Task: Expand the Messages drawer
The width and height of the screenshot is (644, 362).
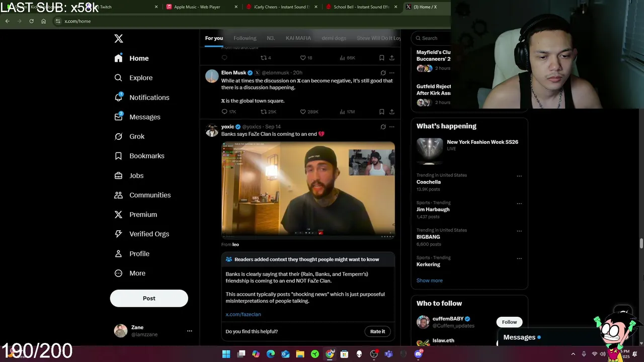Action: click(522, 337)
